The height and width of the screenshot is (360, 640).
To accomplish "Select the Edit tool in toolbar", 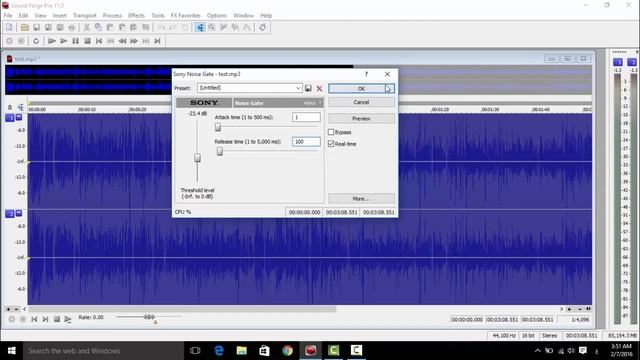I will pos(200,27).
